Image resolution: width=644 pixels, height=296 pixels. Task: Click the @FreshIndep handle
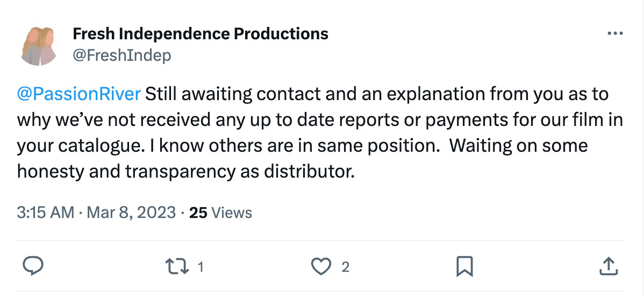pyautogui.click(x=122, y=55)
